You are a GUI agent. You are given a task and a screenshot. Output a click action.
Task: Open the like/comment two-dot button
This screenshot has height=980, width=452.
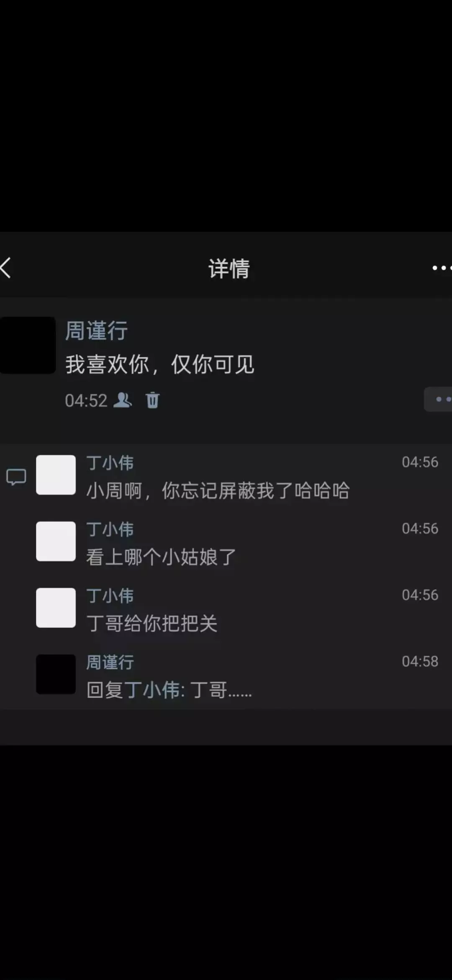pos(438,399)
